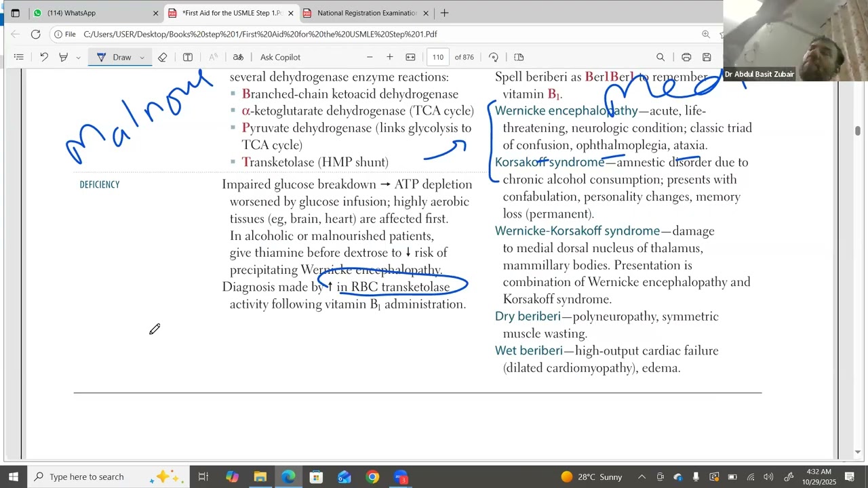Show hidden system tray icons
This screenshot has width=868, height=488.
click(642, 476)
